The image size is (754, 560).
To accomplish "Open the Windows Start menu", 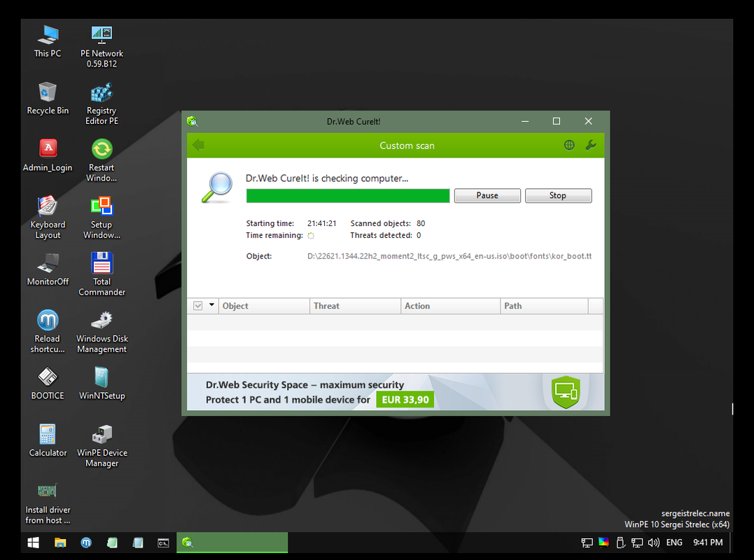I will pos(33,542).
